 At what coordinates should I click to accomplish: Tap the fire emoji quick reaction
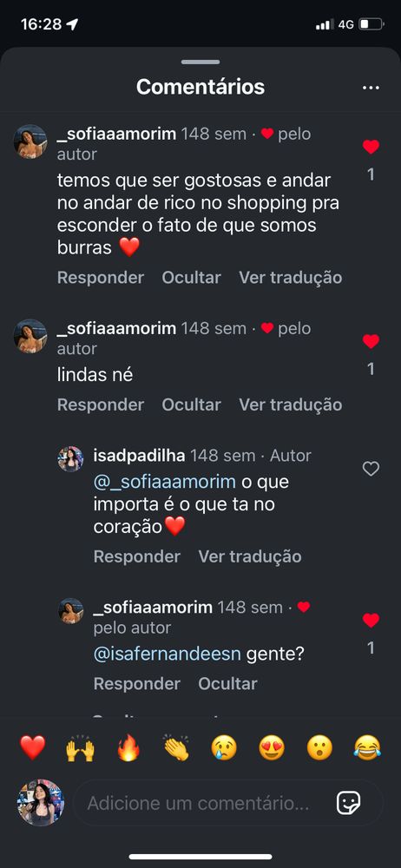(x=128, y=748)
